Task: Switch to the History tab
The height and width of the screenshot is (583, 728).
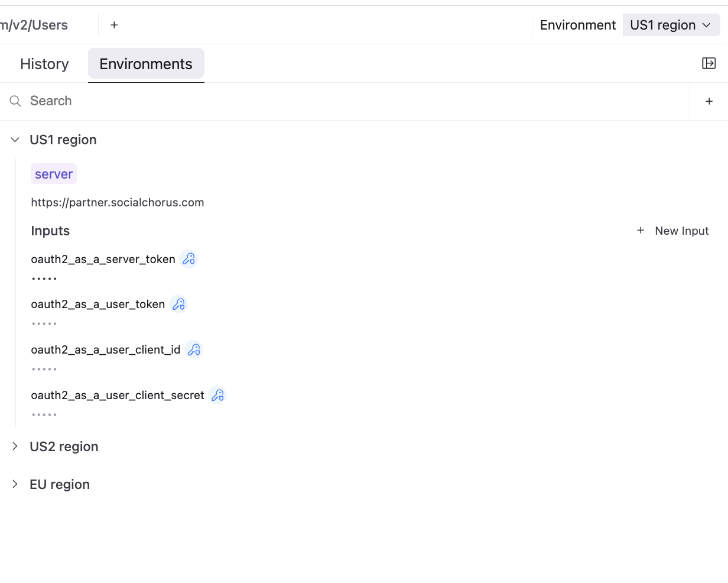Action: (44, 64)
